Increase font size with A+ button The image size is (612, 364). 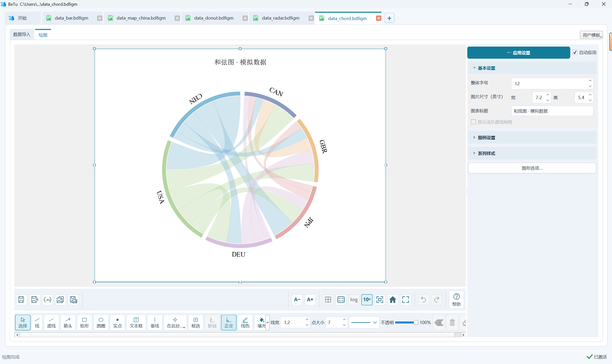click(310, 299)
